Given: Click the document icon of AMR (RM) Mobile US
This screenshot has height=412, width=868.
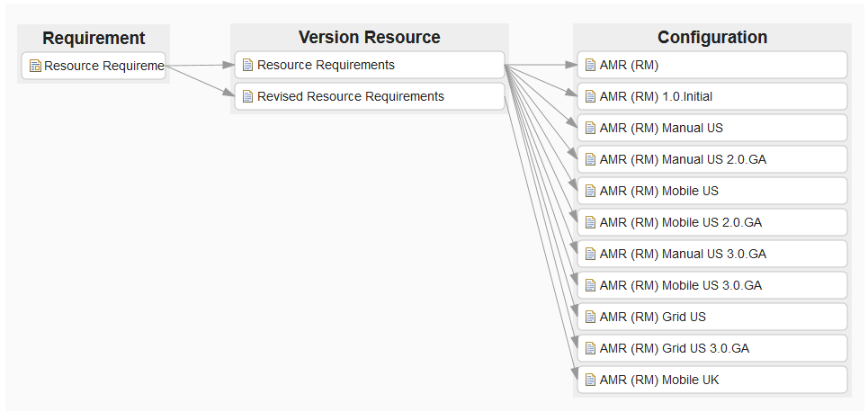Looking at the screenshot, I should click(590, 191).
